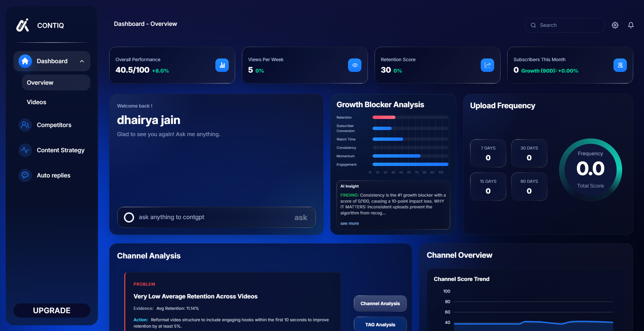Click the Frequency total score gauge
This screenshot has width=644, height=331.
click(x=590, y=170)
